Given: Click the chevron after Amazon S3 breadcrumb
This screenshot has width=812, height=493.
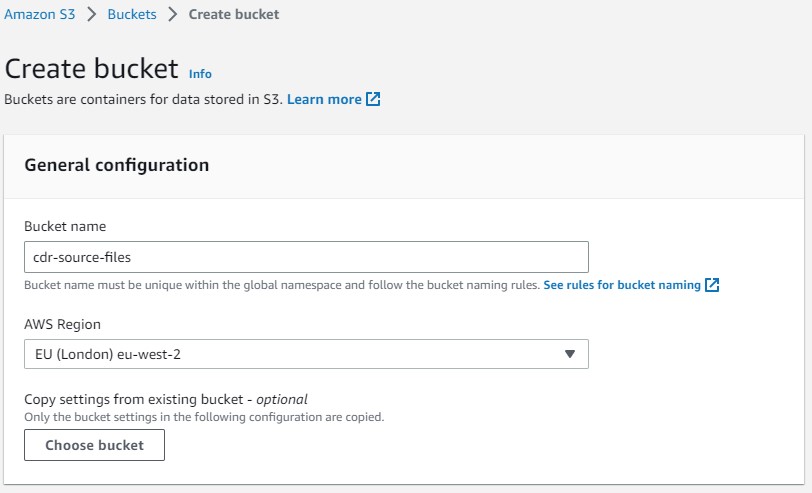Looking at the screenshot, I should 91,14.
